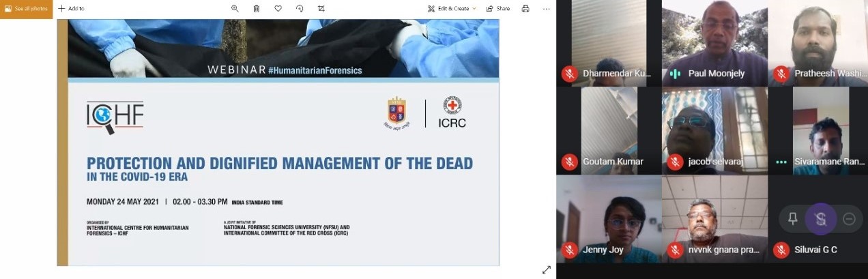868x279 pixels.
Task: Click the fullscreen expand arrow icon
Action: pos(546,270)
